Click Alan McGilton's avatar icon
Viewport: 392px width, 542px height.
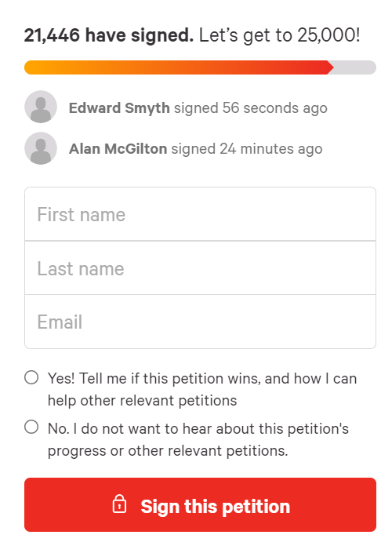[41, 148]
